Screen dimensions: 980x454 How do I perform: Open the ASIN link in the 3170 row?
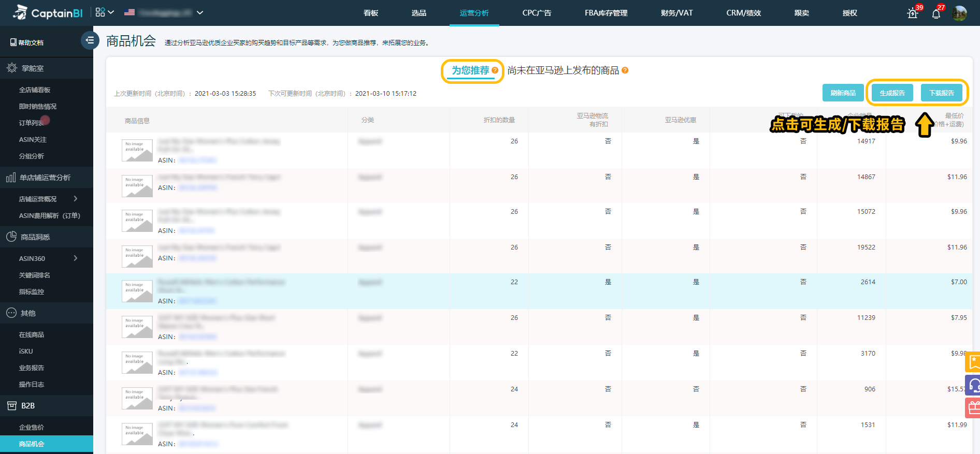point(198,373)
